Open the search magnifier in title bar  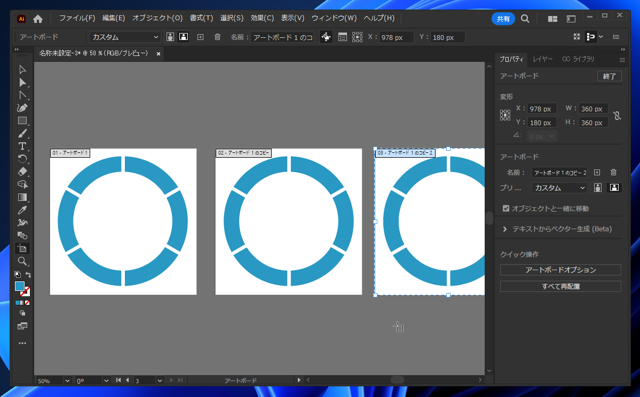525,19
